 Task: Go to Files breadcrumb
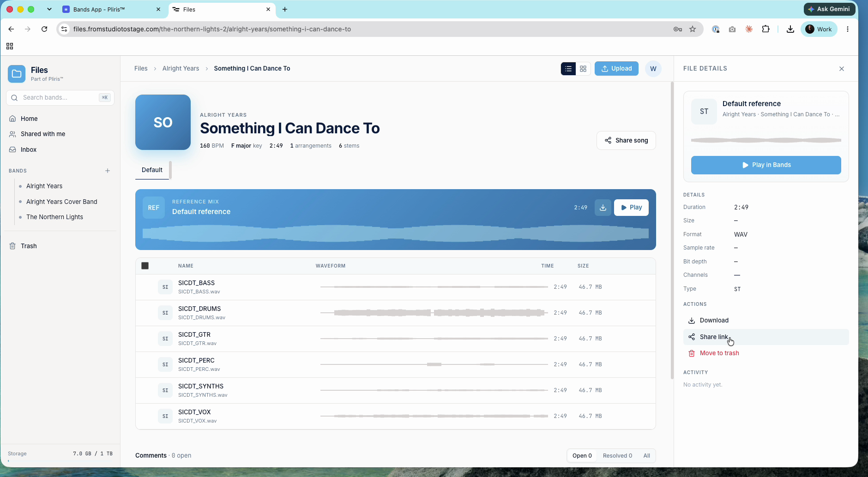pyautogui.click(x=141, y=68)
